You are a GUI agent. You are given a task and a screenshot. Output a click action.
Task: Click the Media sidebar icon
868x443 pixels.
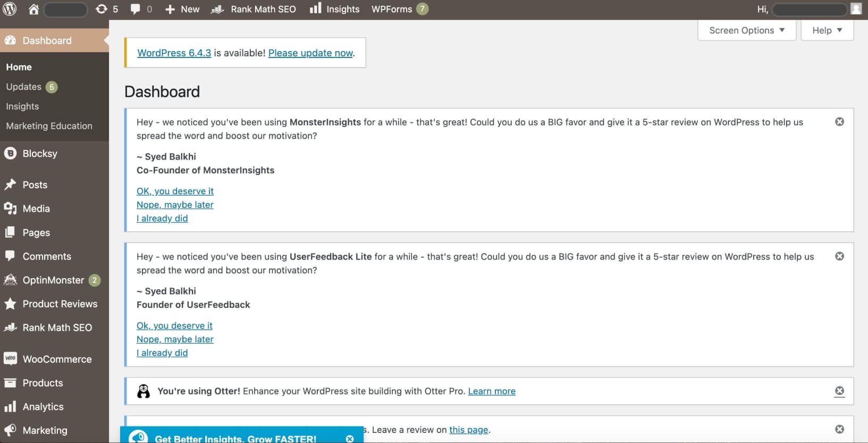click(10, 208)
